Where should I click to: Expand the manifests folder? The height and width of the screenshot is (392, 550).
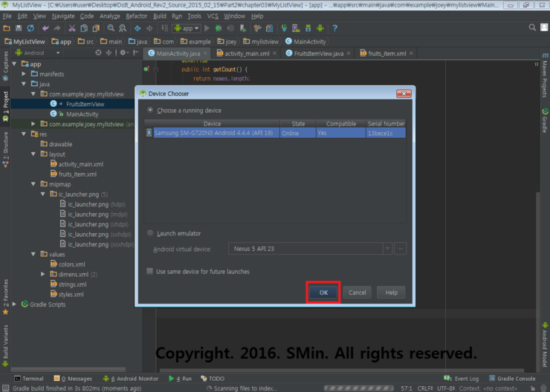click(24, 74)
